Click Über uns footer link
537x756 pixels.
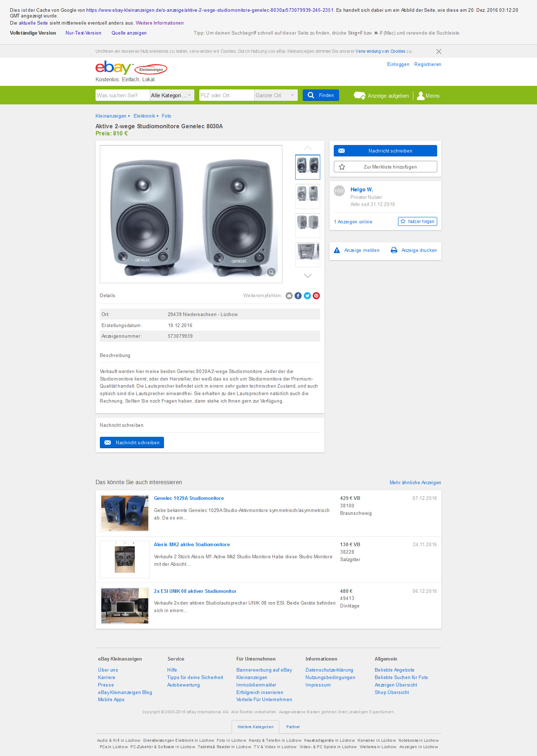[x=108, y=670]
